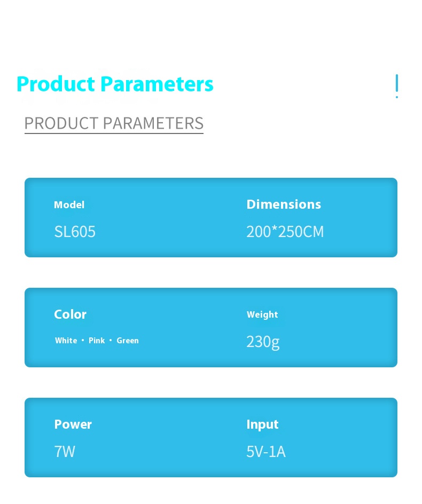Click the SL605 model value
The height and width of the screenshot is (504, 422).
pyautogui.click(x=75, y=231)
